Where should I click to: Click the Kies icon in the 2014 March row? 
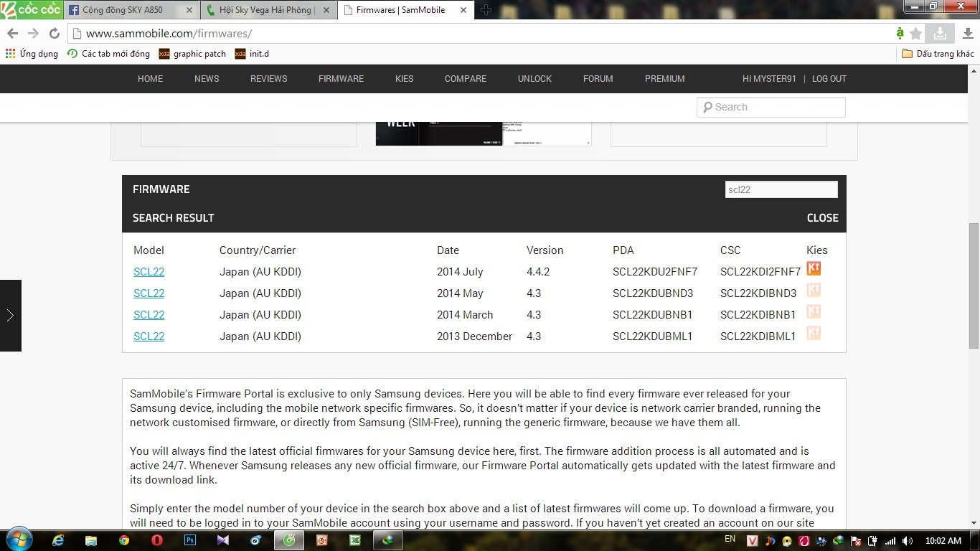(x=814, y=311)
